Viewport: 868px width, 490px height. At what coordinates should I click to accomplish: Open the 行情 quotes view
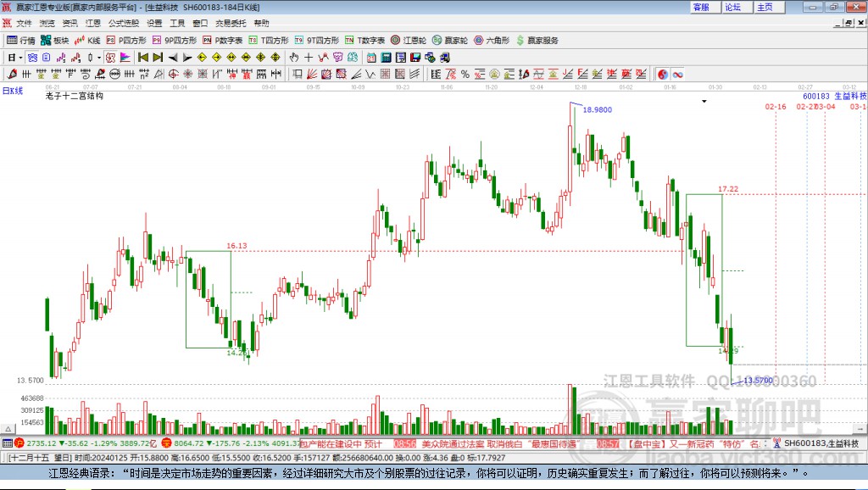[21, 41]
